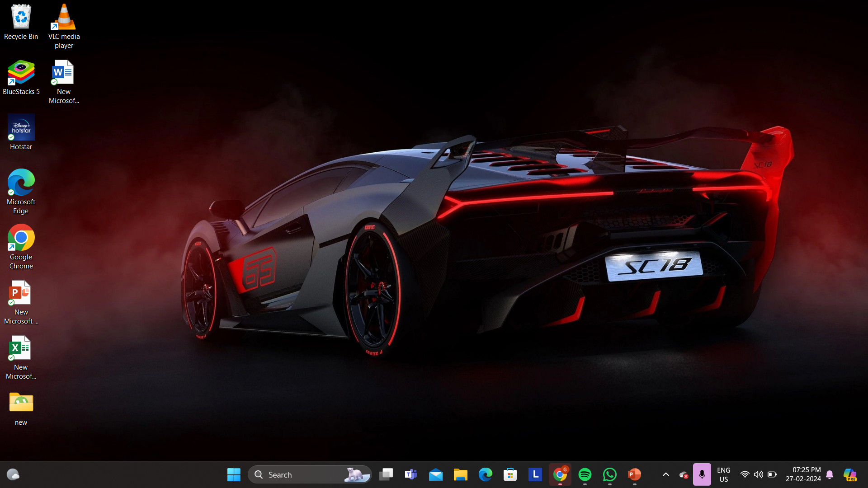868x488 pixels.
Task: Open Task View from the taskbar
Action: [x=386, y=474]
